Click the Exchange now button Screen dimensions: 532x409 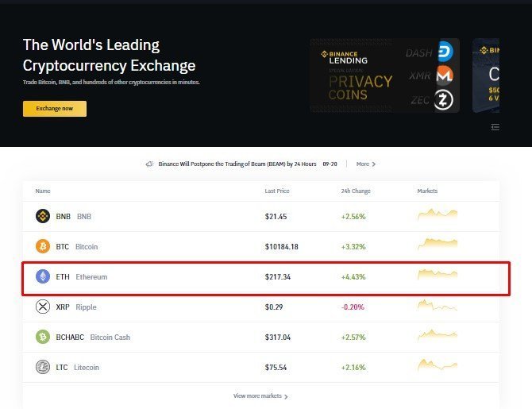[55, 109]
